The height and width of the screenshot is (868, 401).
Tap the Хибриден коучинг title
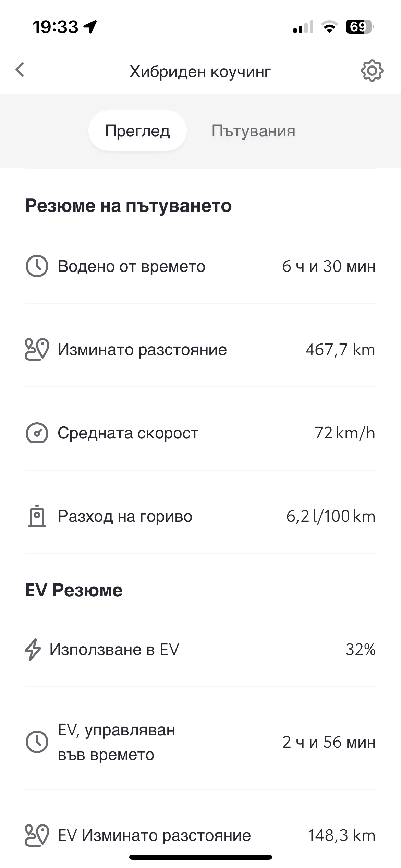200,72
